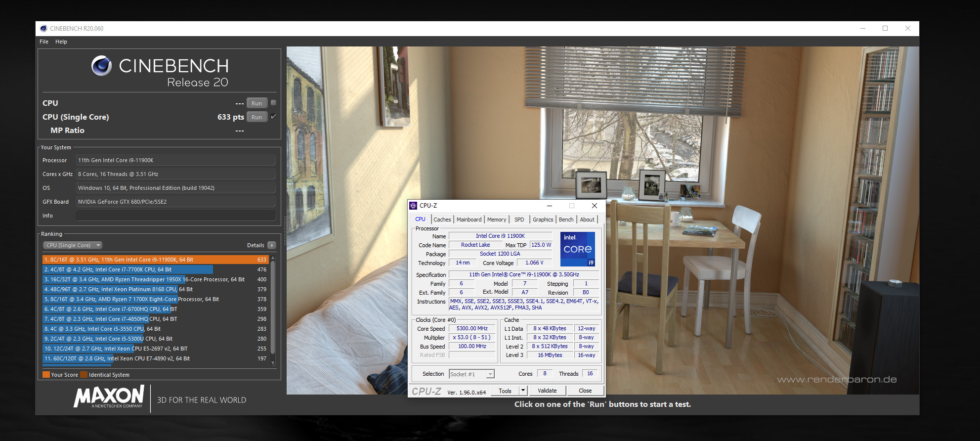The width and height of the screenshot is (980, 441).
Task: Click the Cinebench app icon in title bar
Action: (43, 28)
